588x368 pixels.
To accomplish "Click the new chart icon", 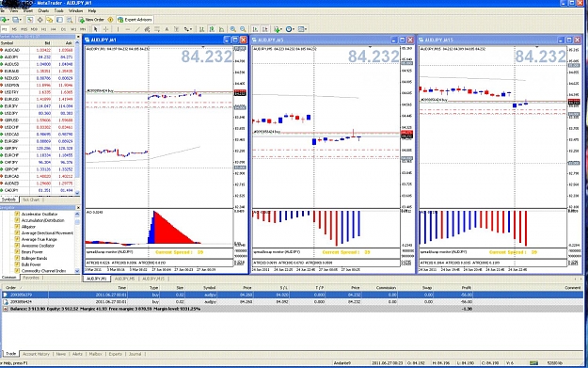I will pos(5,20).
